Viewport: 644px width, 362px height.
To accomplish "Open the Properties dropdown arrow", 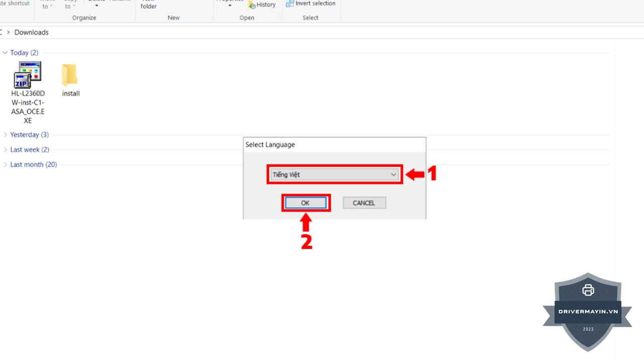I will pyautogui.click(x=230, y=6).
